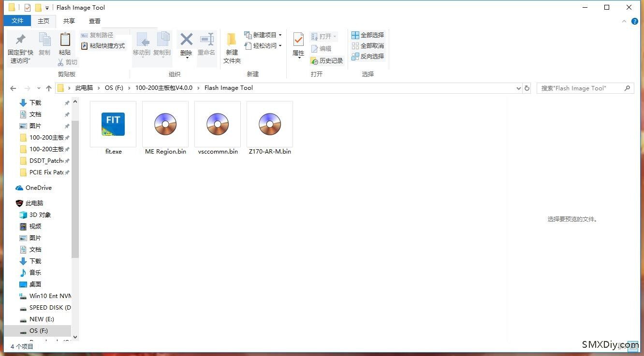
Task: Select the vsccommn.bin file
Action: pos(218,128)
